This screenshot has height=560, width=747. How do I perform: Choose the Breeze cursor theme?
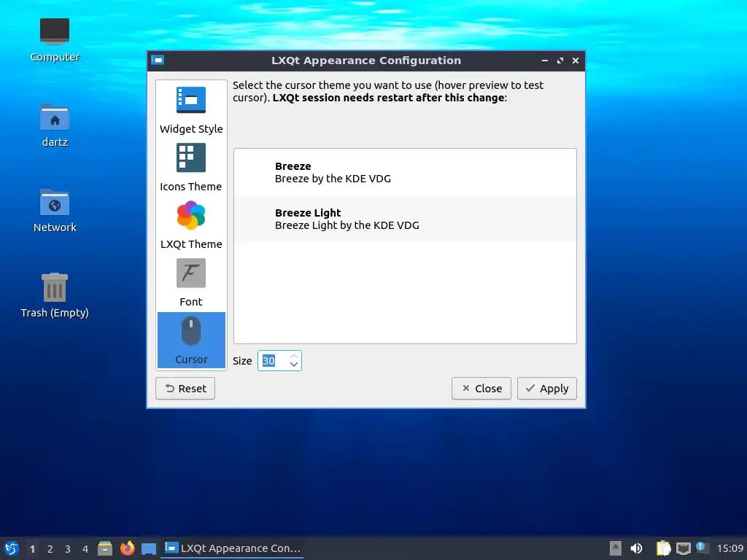tap(405, 172)
